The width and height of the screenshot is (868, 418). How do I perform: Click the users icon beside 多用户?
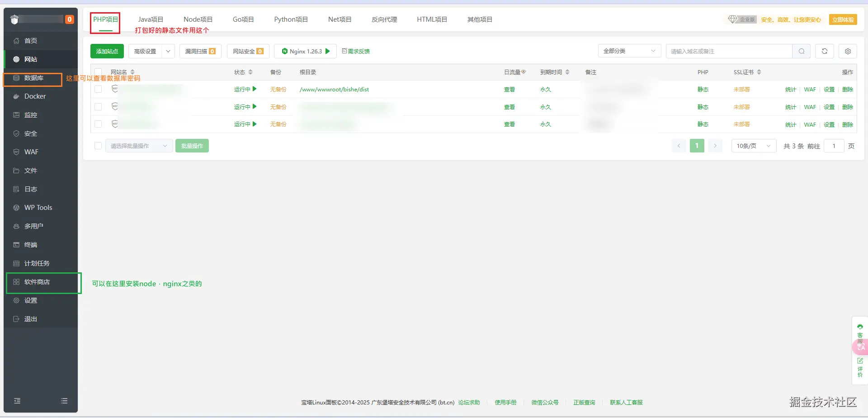coord(16,226)
